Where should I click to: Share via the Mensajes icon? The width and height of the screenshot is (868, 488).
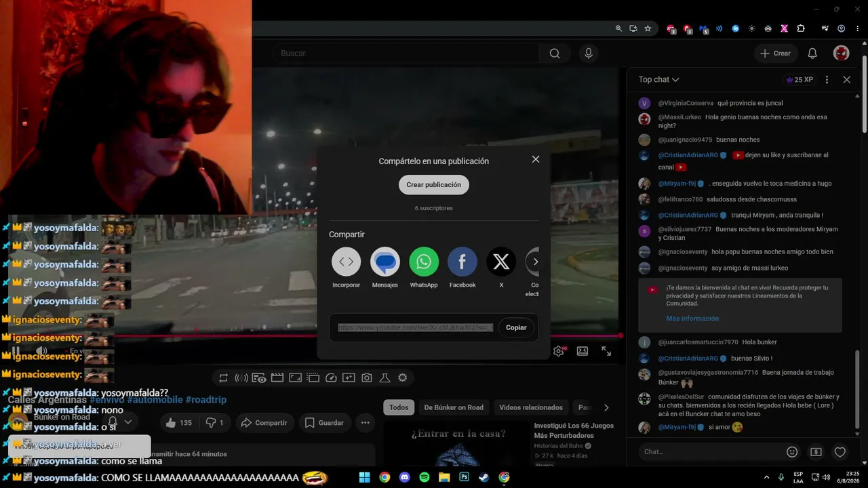(385, 262)
